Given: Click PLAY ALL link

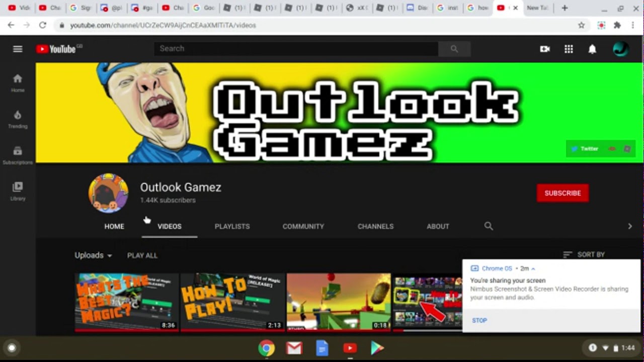Looking at the screenshot, I should (x=142, y=255).
